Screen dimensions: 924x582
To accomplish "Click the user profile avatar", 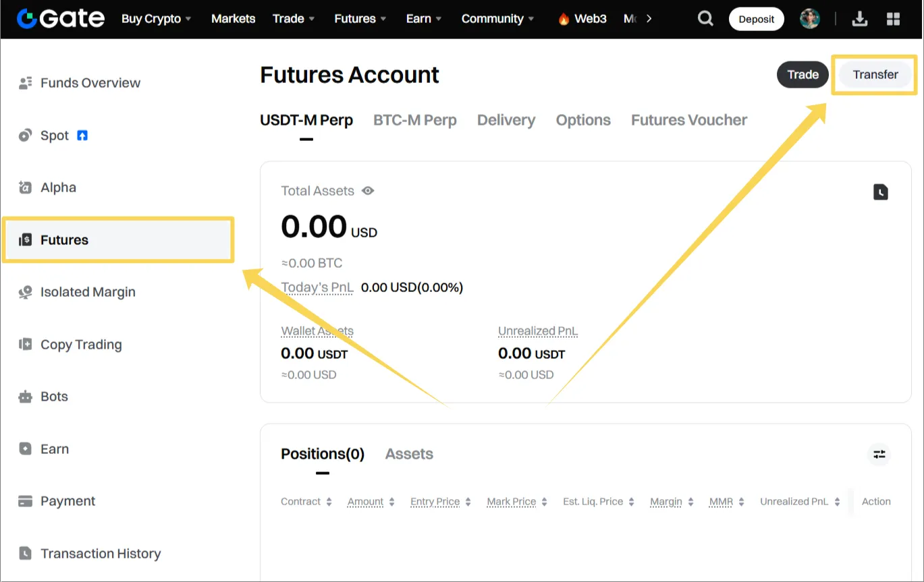I will (810, 19).
